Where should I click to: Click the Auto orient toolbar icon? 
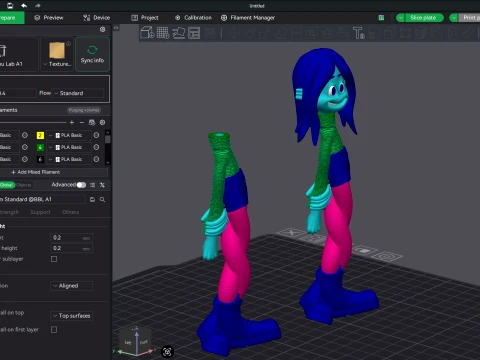coord(179,33)
